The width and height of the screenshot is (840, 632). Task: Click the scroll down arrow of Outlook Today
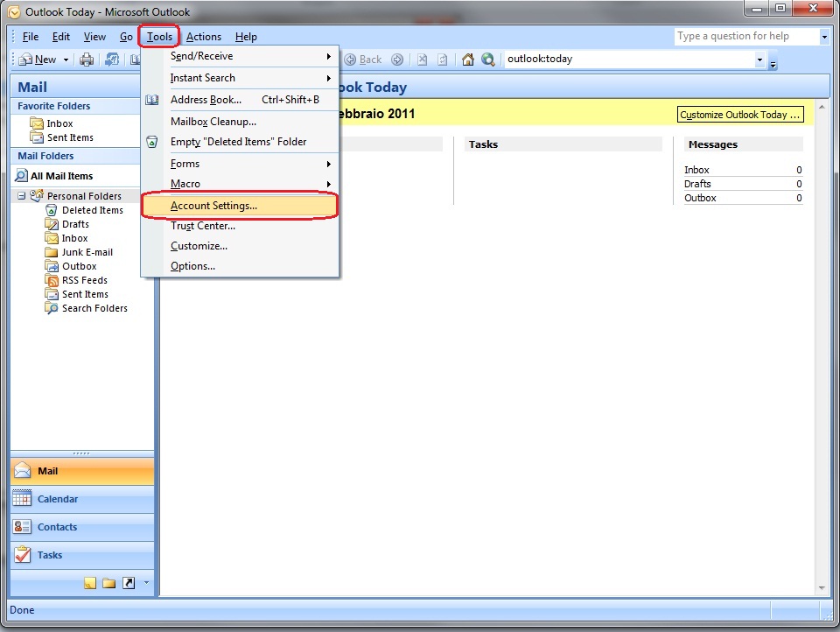(x=822, y=588)
